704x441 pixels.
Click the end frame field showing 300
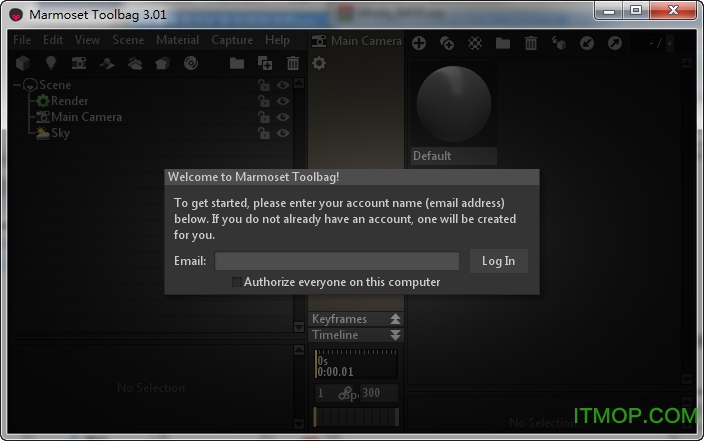point(378,393)
